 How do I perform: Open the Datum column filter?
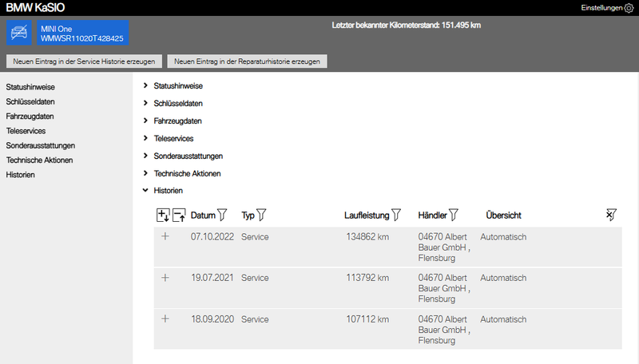click(x=222, y=215)
